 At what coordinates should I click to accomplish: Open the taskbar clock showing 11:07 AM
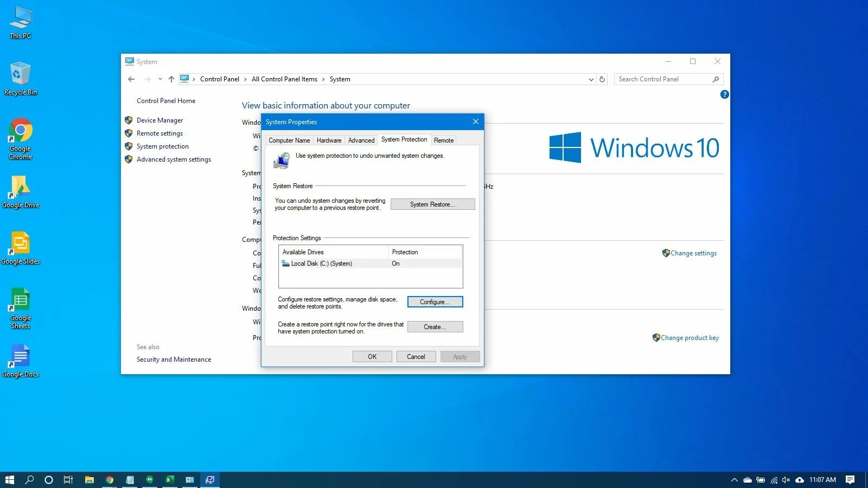(x=822, y=480)
